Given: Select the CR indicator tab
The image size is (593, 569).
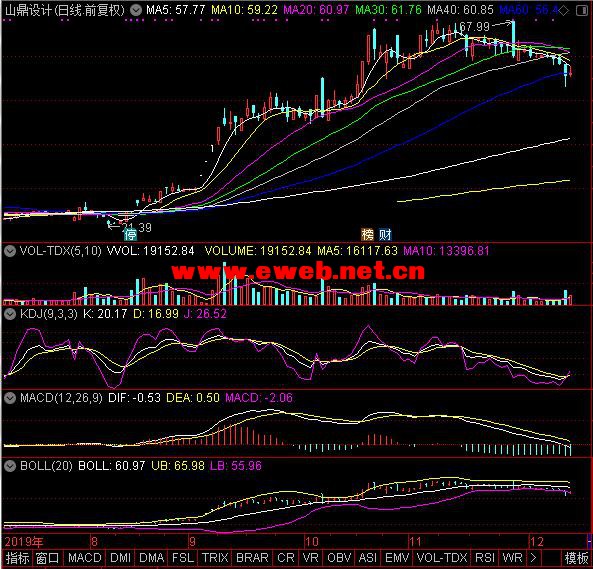Looking at the screenshot, I should (x=286, y=558).
